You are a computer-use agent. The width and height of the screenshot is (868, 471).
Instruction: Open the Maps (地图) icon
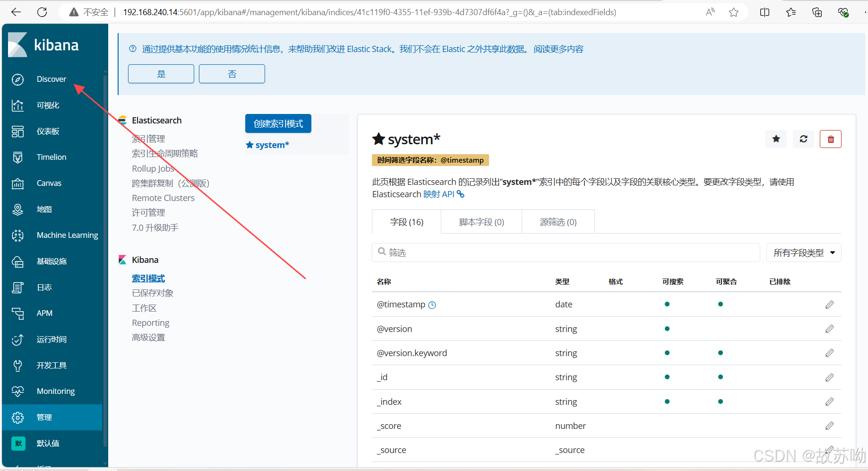click(x=17, y=209)
